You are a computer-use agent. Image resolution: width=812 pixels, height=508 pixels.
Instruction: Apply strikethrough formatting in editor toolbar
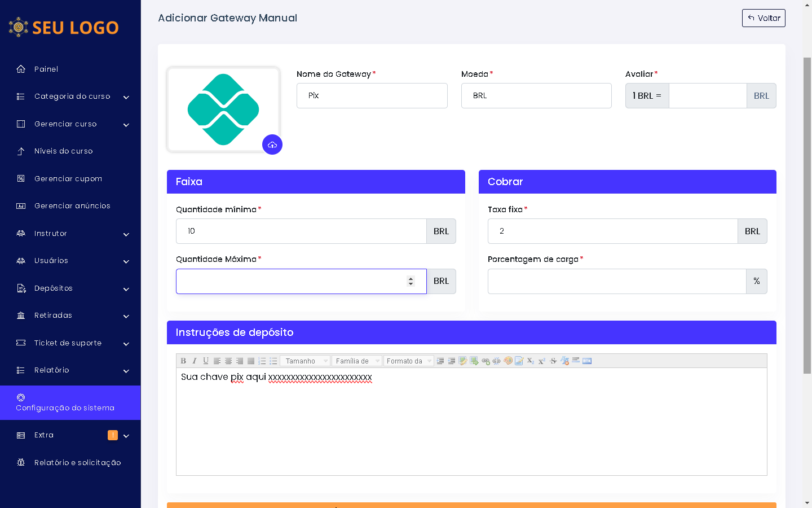[x=553, y=361]
